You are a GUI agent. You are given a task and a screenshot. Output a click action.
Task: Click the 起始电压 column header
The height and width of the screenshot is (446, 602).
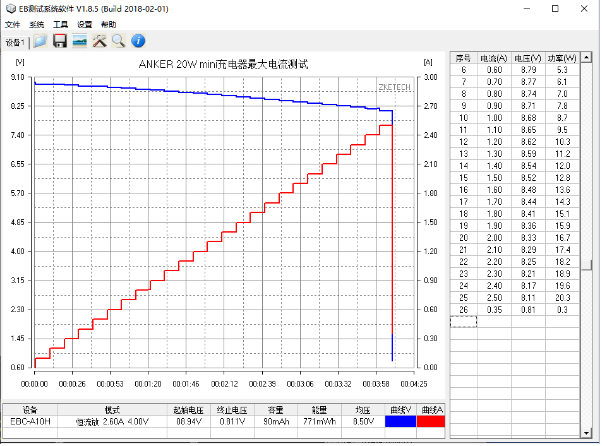tap(189, 410)
